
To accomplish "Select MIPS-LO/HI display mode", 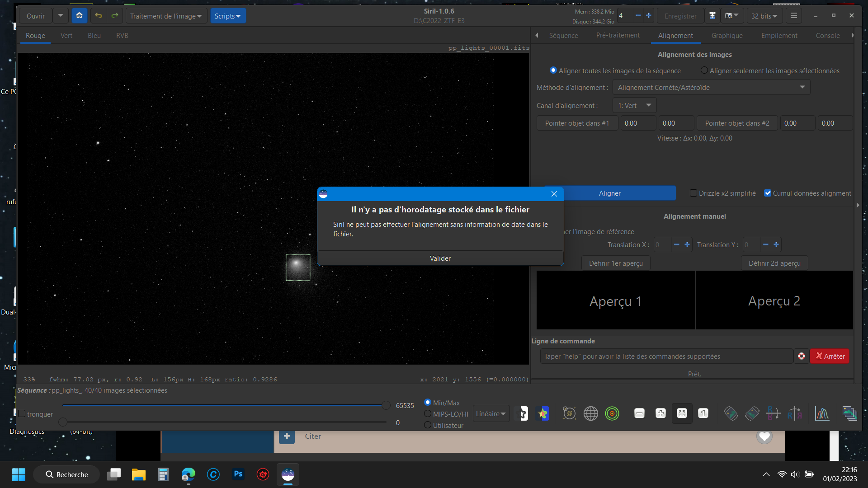I will (427, 414).
